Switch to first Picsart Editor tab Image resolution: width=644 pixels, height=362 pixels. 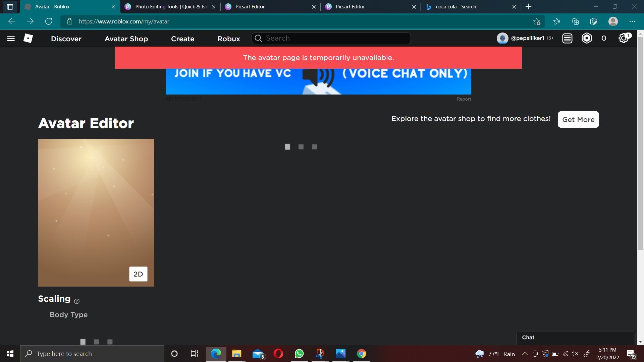tap(270, 7)
